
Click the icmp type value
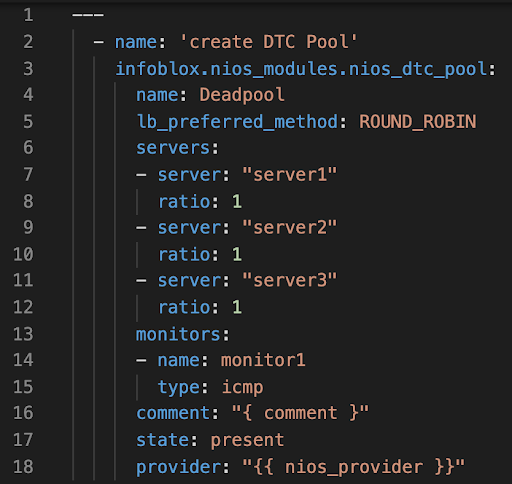(242, 387)
